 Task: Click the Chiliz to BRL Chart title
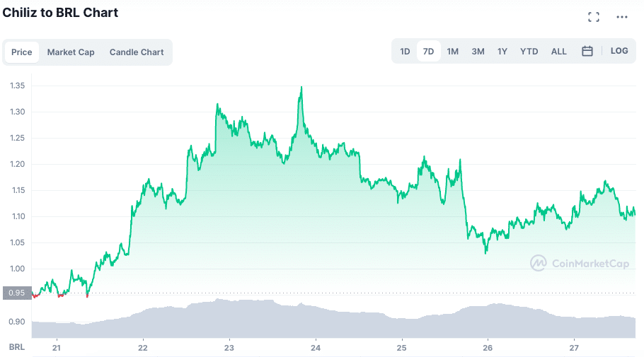(61, 13)
